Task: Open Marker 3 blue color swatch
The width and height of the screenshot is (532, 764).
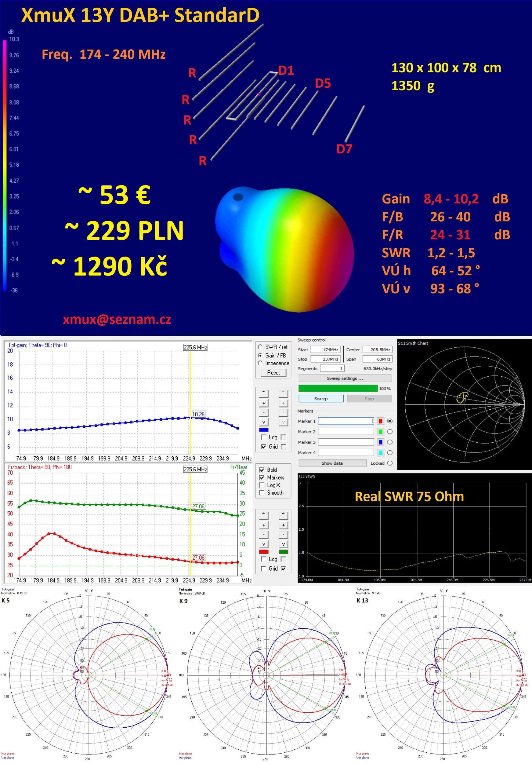Action: pos(380,442)
